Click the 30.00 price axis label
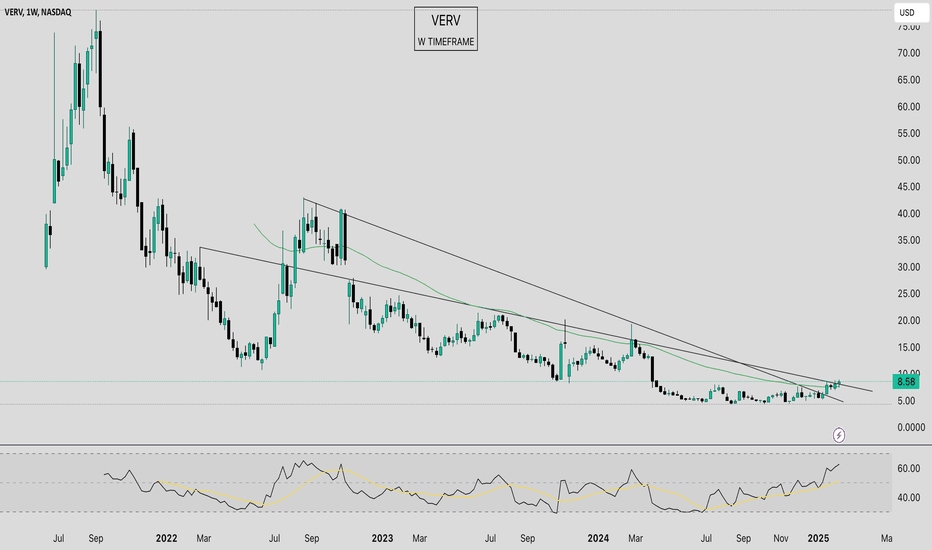Screen dimensions: 932x550 click(x=909, y=267)
